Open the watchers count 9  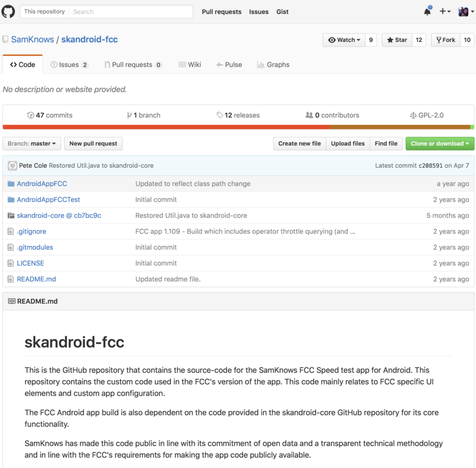371,40
